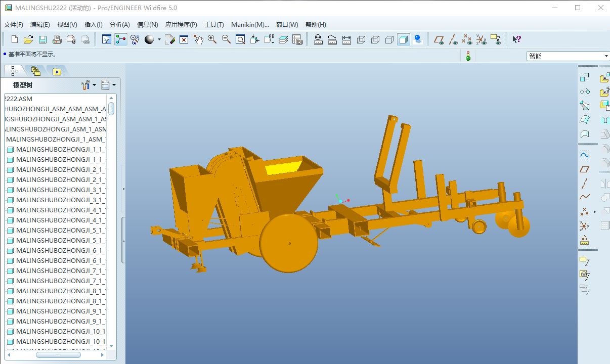Open the 工具(T) menu

click(213, 24)
